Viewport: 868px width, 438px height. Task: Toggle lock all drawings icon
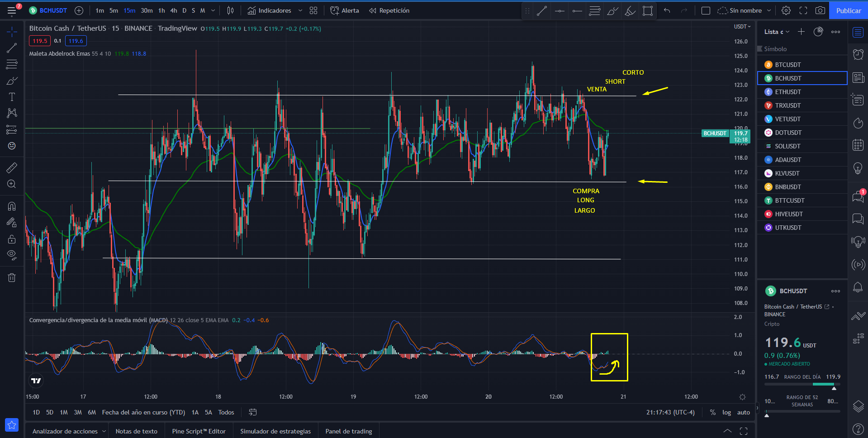(x=12, y=239)
